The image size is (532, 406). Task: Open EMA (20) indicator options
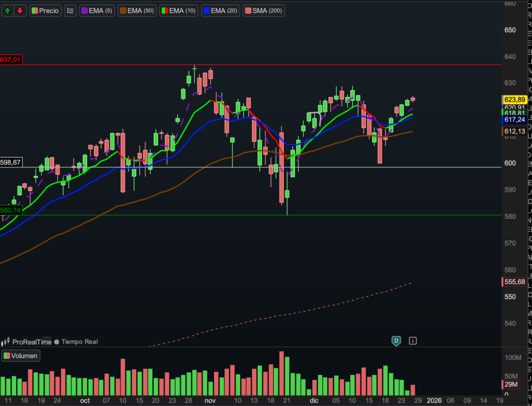(x=220, y=10)
